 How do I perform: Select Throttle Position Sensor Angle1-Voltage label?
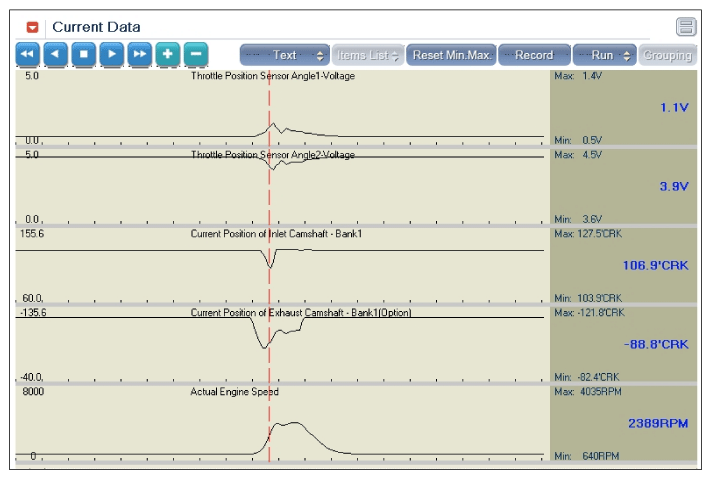pyautogui.click(x=273, y=76)
